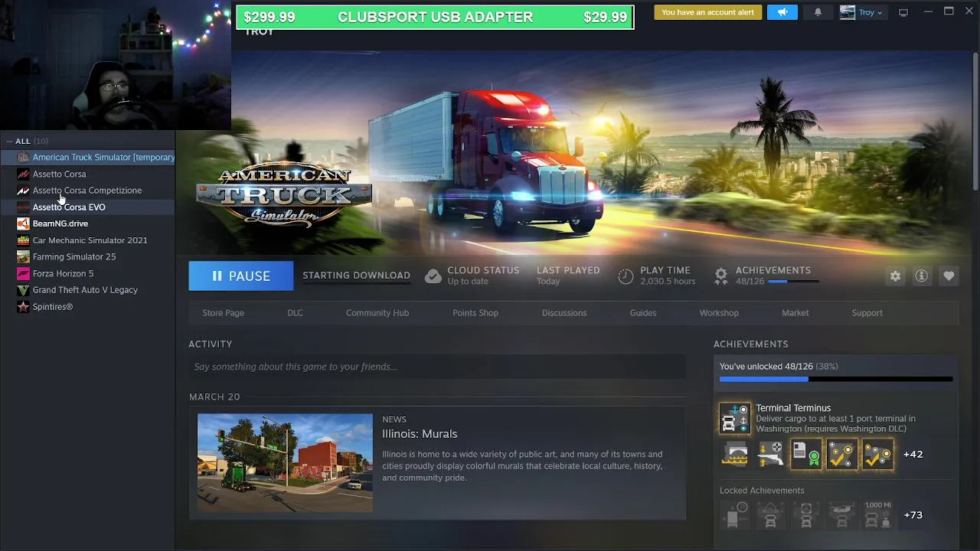This screenshot has height=551, width=980.
Task: Select Assetto Corsa Competizione entry
Action: [88, 191]
